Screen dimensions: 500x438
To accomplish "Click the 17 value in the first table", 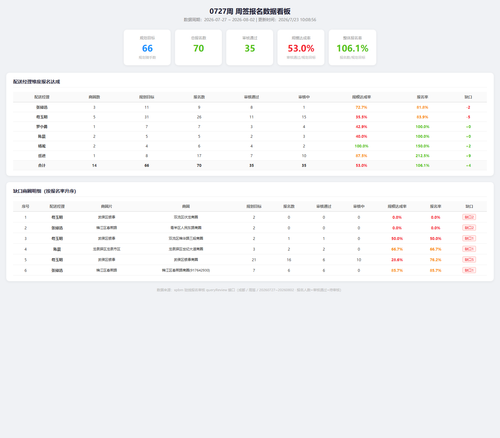I will [x=199, y=156].
